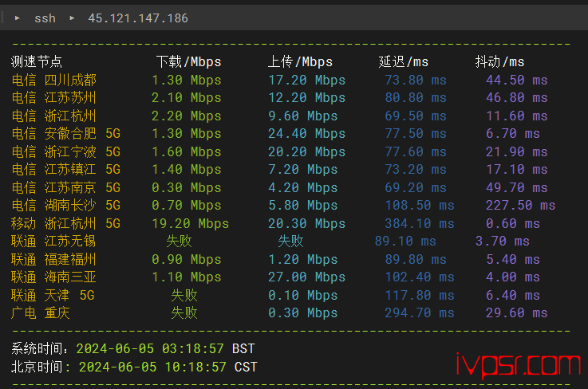Select the 联通 福建福州 node name

point(53,259)
